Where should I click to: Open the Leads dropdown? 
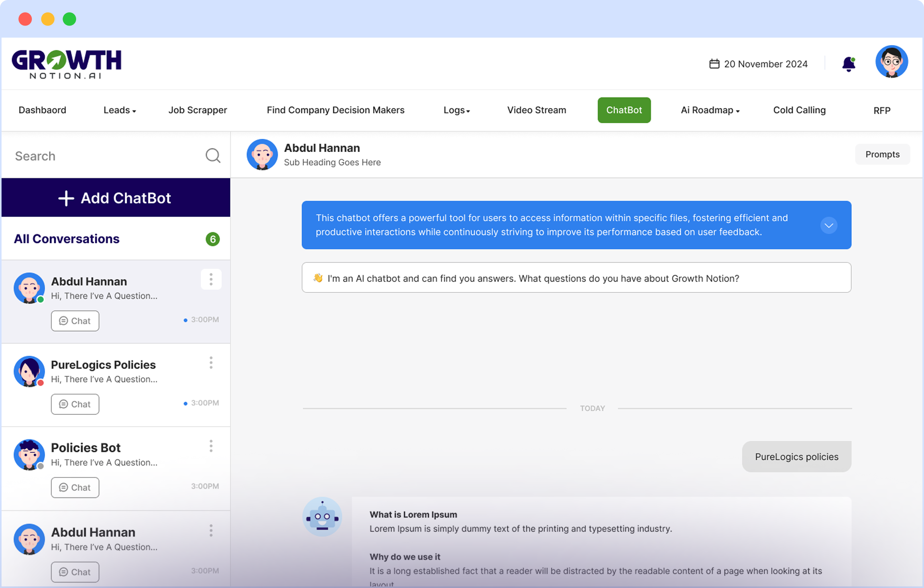(x=119, y=110)
